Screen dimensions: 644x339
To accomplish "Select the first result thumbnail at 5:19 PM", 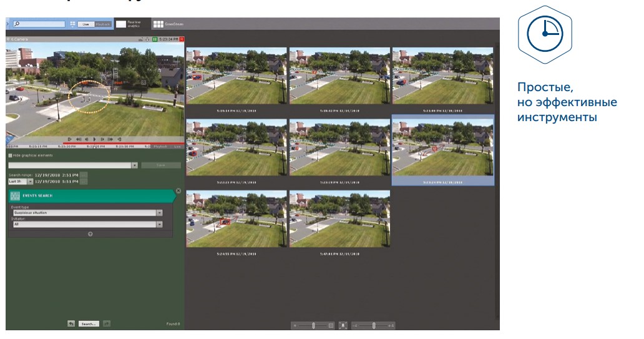I will click(237, 76).
